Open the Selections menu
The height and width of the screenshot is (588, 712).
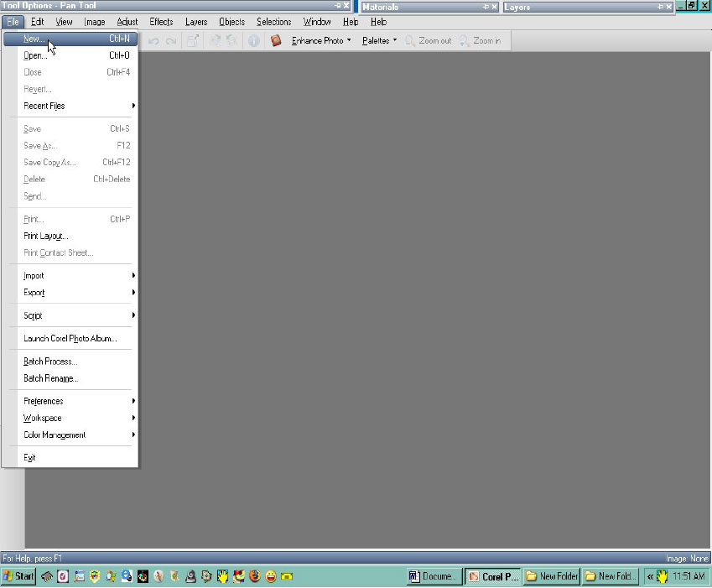[273, 22]
